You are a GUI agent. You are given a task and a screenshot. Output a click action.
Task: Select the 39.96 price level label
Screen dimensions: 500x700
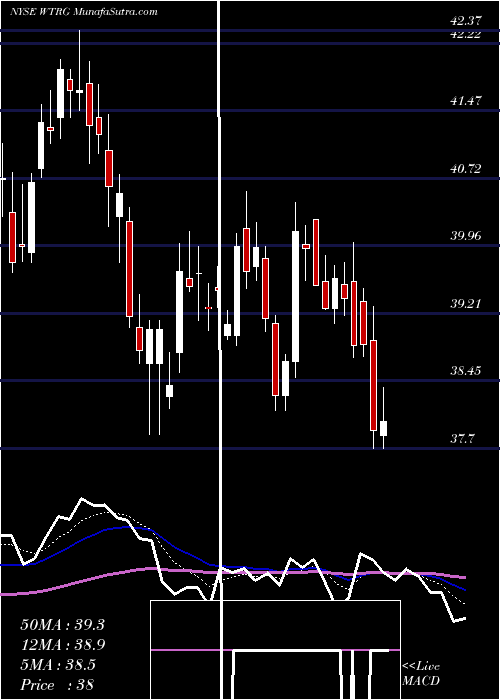coord(466,236)
